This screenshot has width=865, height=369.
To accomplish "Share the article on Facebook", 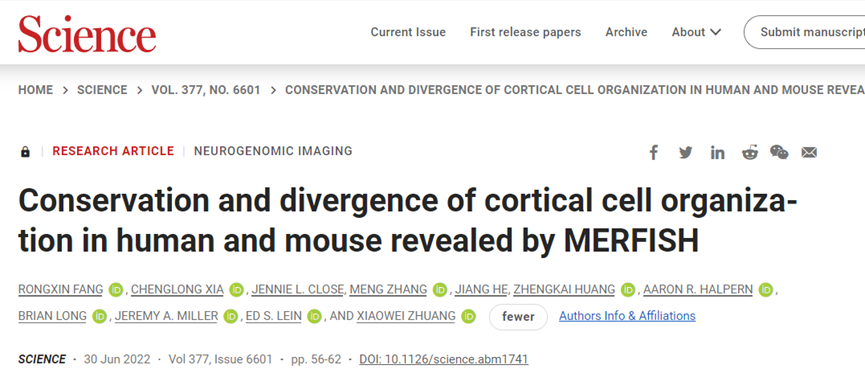I will (654, 152).
